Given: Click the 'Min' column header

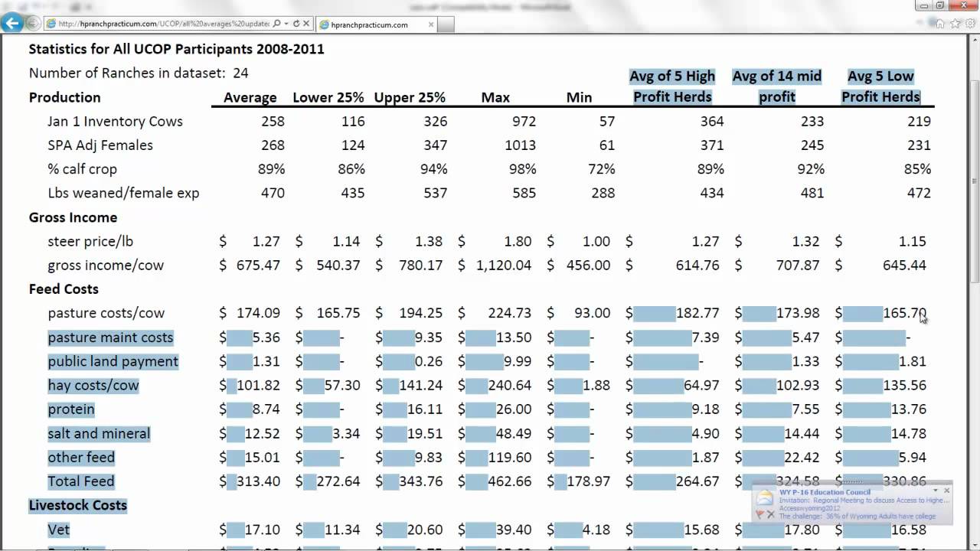Looking at the screenshot, I should (x=579, y=98).
